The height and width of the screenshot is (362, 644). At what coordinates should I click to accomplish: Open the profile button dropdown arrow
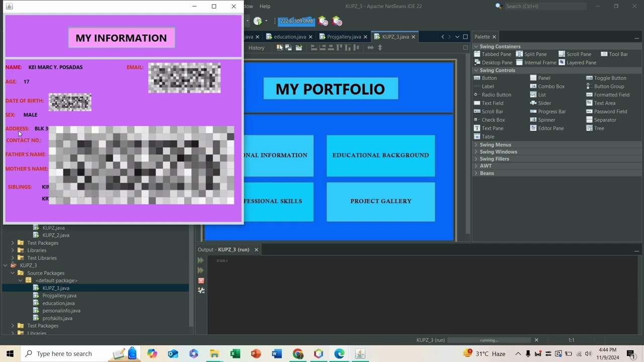pos(266,21)
